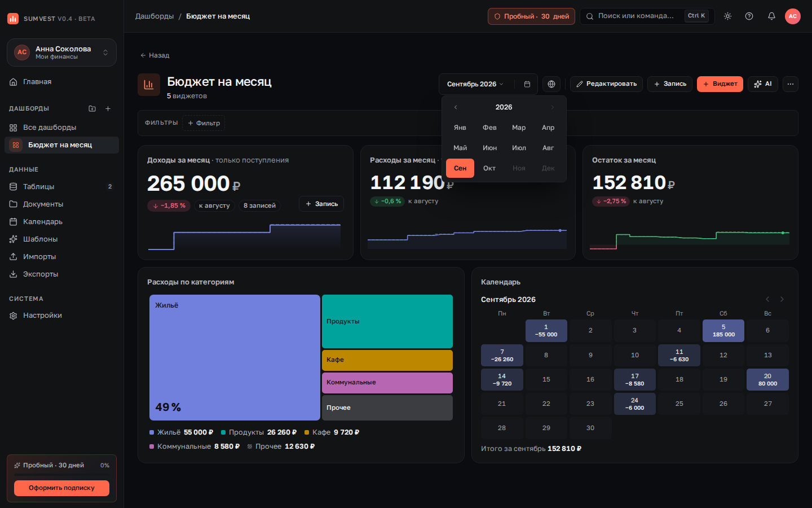
Task: Focus the Поиск или команда search field
Action: click(x=647, y=16)
